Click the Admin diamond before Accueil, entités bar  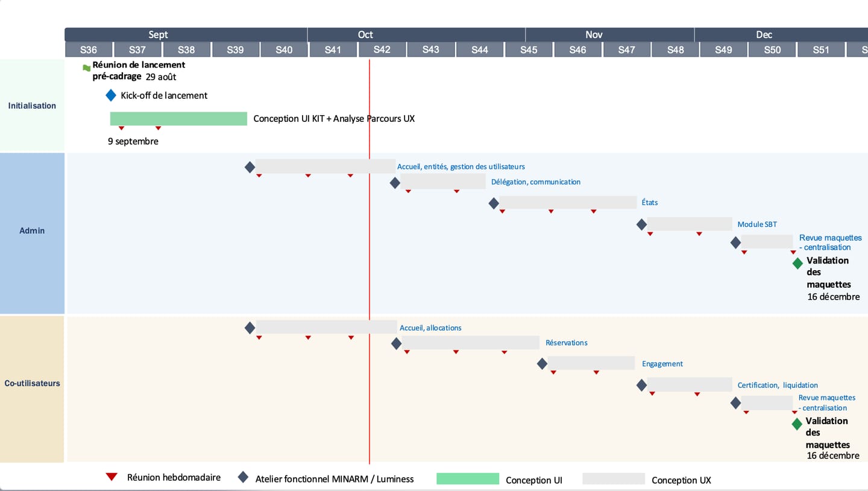coord(250,167)
